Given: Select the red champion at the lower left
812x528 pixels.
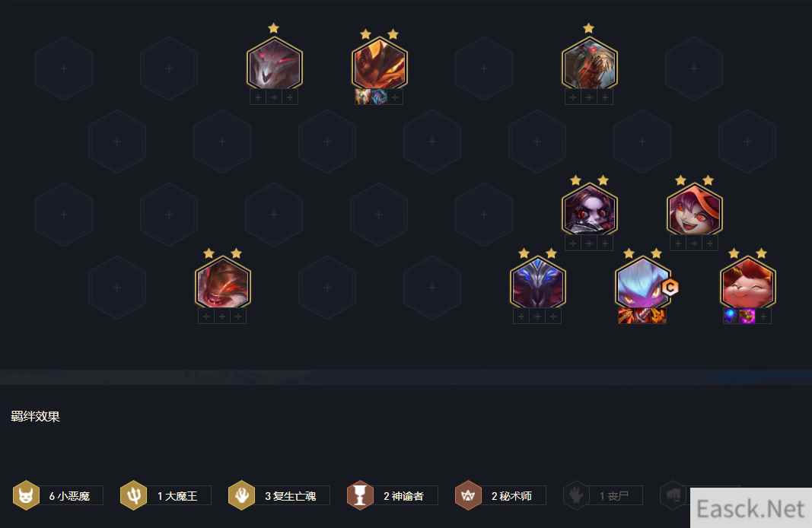Looking at the screenshot, I should pos(223,282).
